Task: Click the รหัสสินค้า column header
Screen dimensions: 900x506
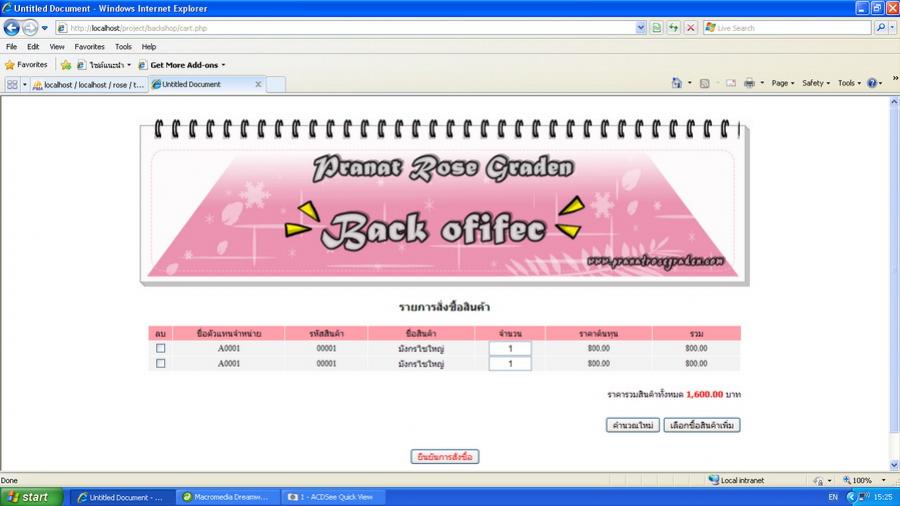Action: click(326, 333)
